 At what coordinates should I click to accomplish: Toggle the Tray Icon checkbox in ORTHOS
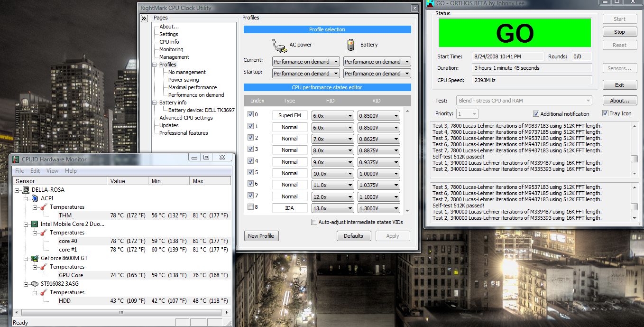pos(605,113)
